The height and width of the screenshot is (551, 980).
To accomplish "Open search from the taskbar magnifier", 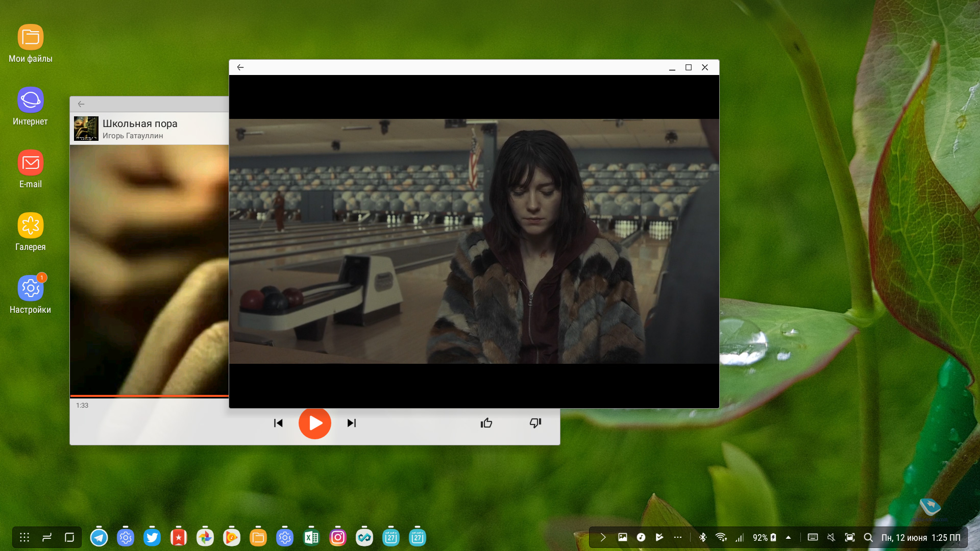I will coord(868,537).
